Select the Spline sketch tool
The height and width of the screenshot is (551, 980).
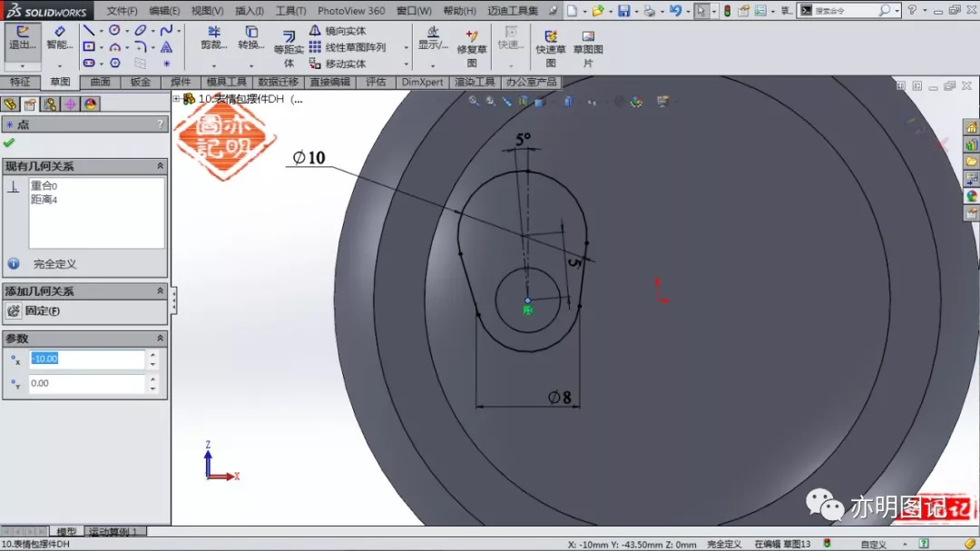(166, 30)
